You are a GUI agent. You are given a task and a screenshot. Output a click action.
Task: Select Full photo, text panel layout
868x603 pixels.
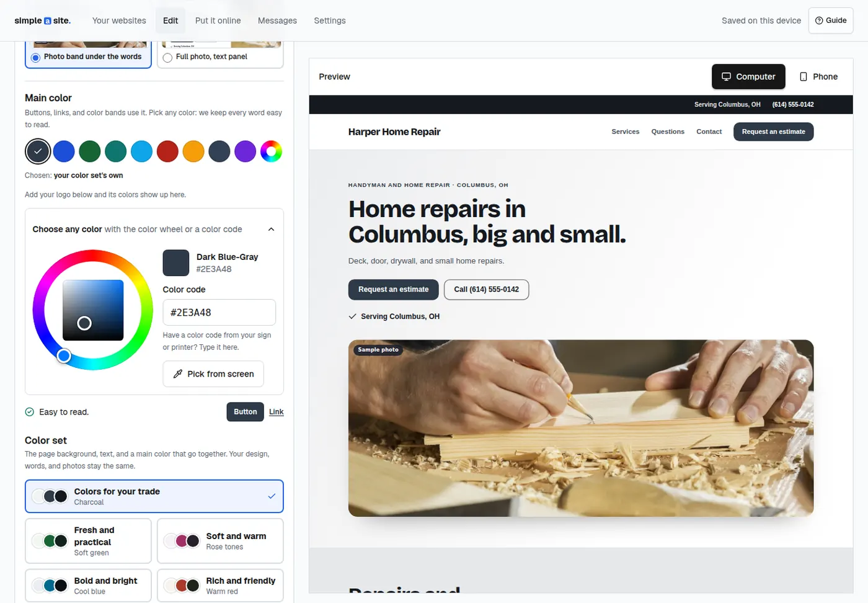[220, 56]
